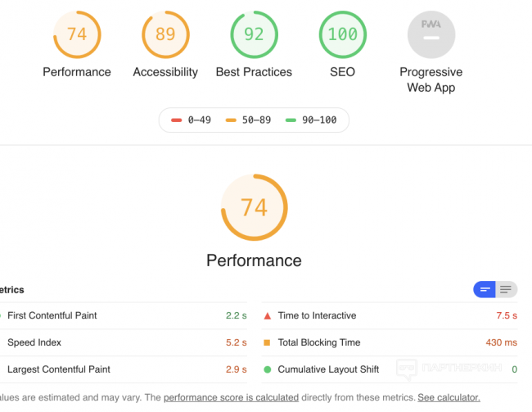The width and height of the screenshot is (532, 412).
Task: Open the Best Practices gauge showing 92
Action: 254,34
